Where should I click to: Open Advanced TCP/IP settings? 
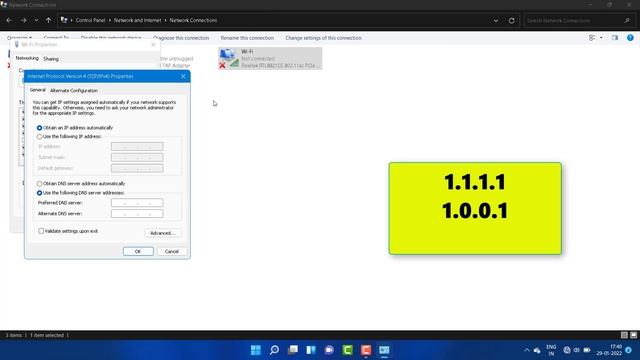point(163,233)
